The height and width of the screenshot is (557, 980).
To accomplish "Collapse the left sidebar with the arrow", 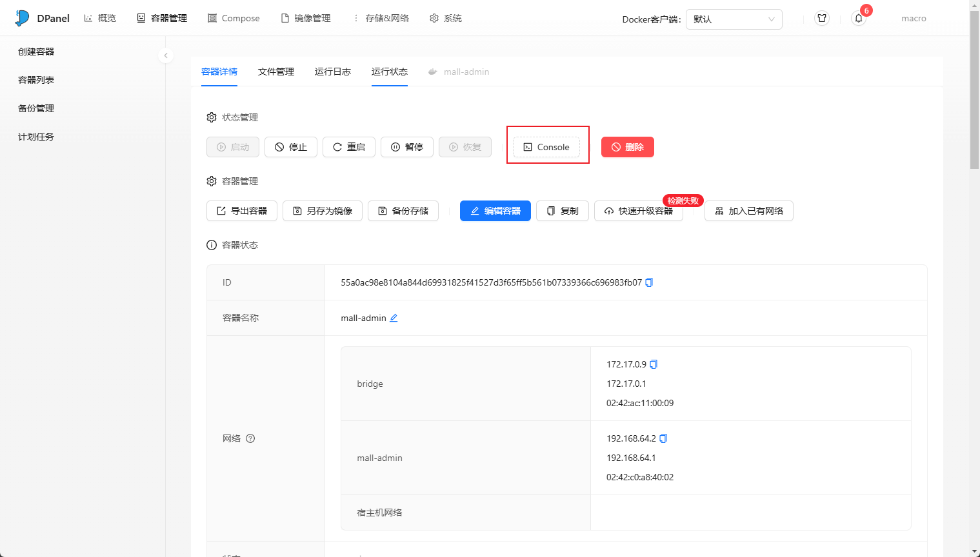I will point(166,55).
